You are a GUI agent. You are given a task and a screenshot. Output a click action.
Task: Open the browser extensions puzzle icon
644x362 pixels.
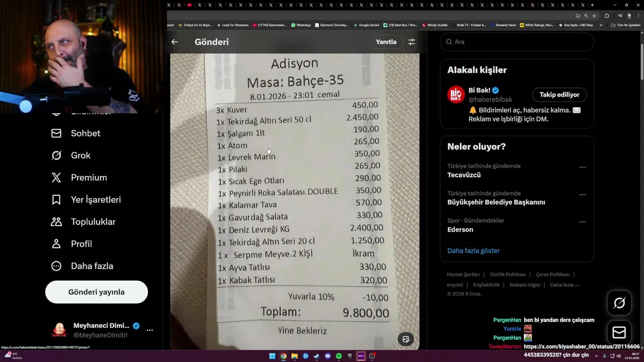click(x=607, y=16)
